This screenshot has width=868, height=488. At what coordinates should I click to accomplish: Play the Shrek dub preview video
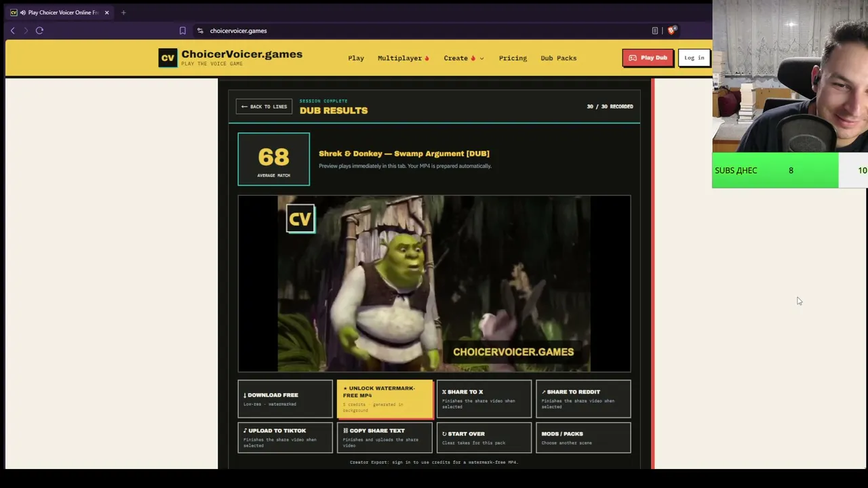(x=434, y=283)
